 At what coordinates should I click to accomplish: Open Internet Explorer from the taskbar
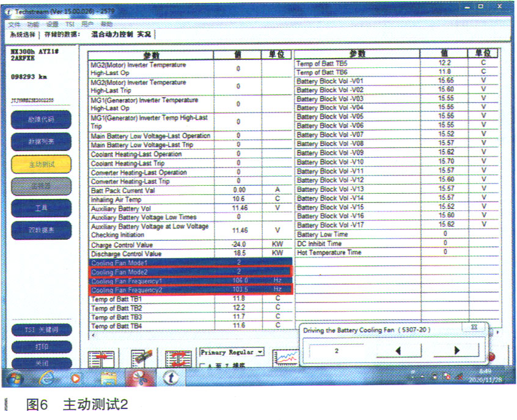47,378
